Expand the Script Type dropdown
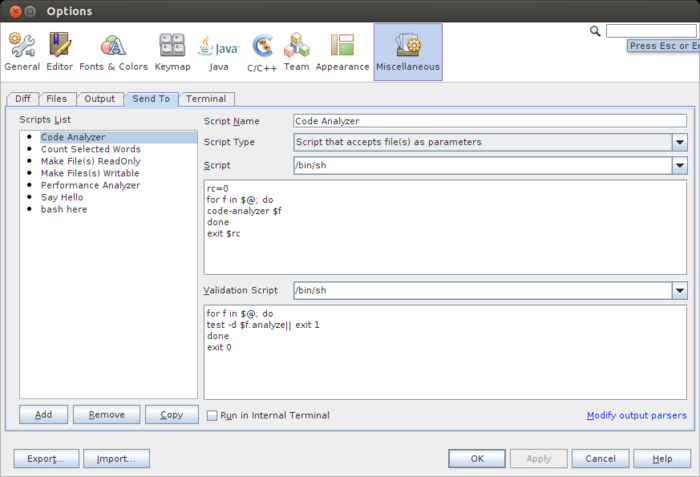Viewport: 700px width, 477px height. (x=679, y=142)
